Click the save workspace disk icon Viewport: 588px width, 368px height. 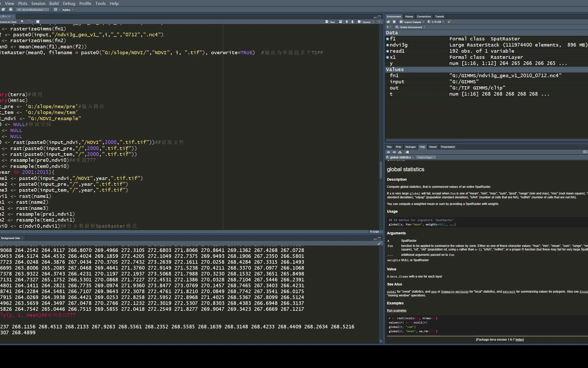click(x=394, y=22)
